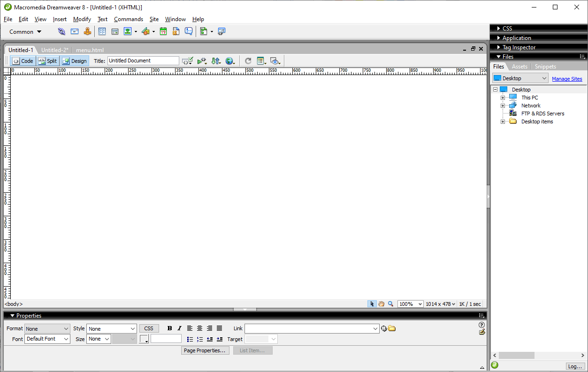Open the Size dropdown
Screen dimensions: 588x372
point(99,339)
